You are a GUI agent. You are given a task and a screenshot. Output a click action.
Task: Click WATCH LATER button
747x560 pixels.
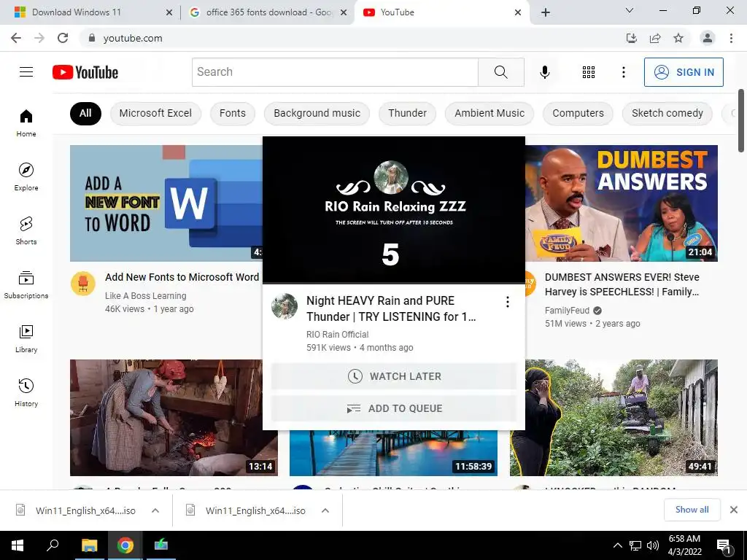[x=393, y=376]
